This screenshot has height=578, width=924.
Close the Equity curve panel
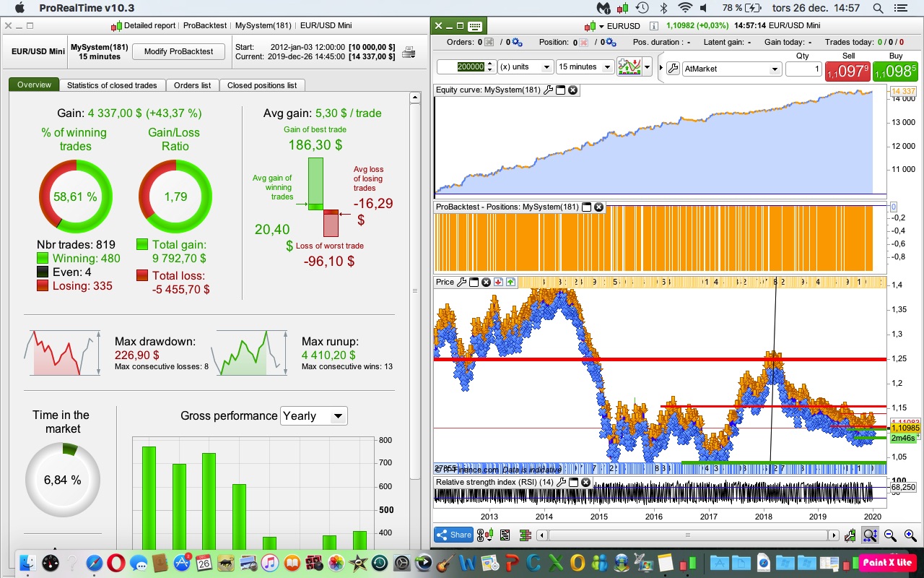coord(572,90)
